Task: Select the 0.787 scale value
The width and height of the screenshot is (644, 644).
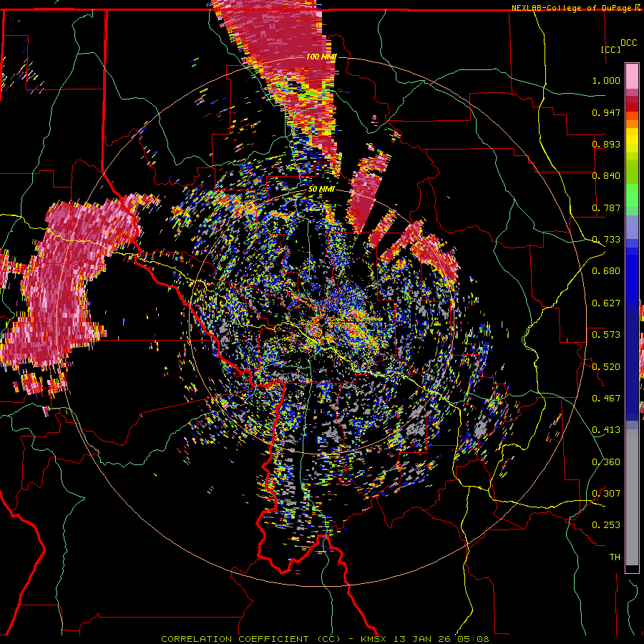Action: (606, 208)
